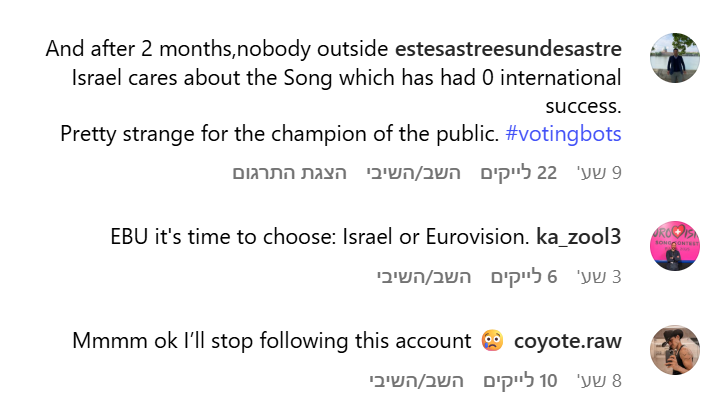Screen dimensions: 714x416
Task: View the 10 likes on coyote.raw's comment
Action: tap(520, 381)
